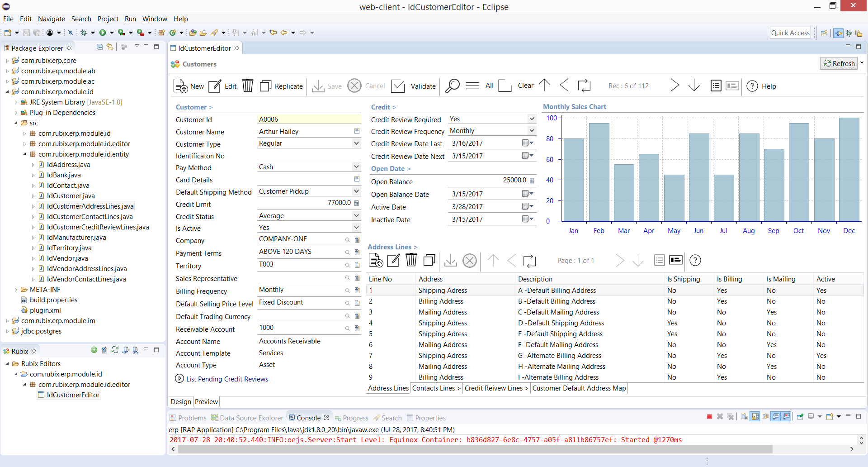Open the Problems view tab
868x467 pixels.
pyautogui.click(x=188, y=418)
